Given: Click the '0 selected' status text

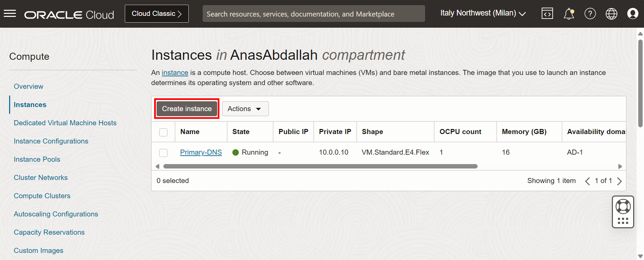Looking at the screenshot, I should coord(172,181).
